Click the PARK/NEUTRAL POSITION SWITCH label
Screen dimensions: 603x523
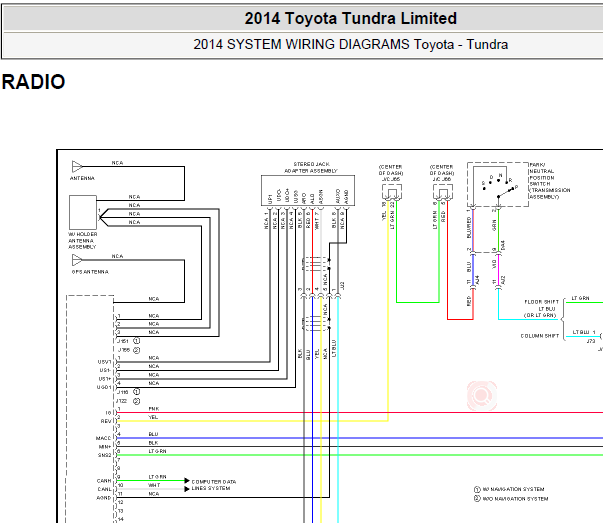pos(550,181)
